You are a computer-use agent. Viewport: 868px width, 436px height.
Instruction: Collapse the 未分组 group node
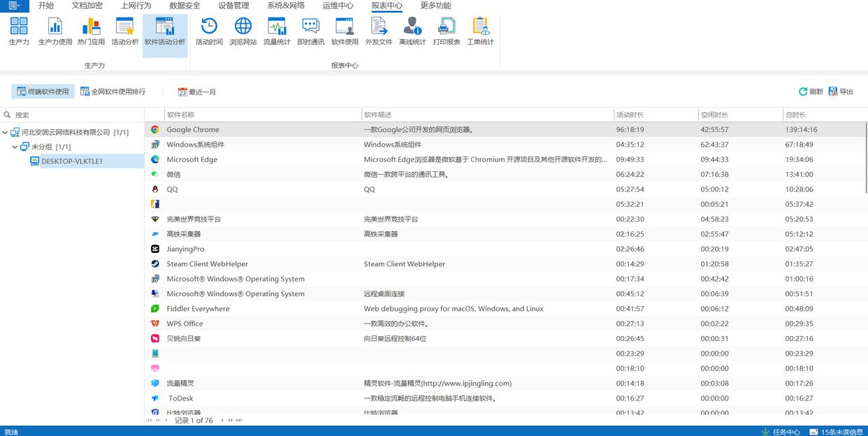[x=15, y=147]
